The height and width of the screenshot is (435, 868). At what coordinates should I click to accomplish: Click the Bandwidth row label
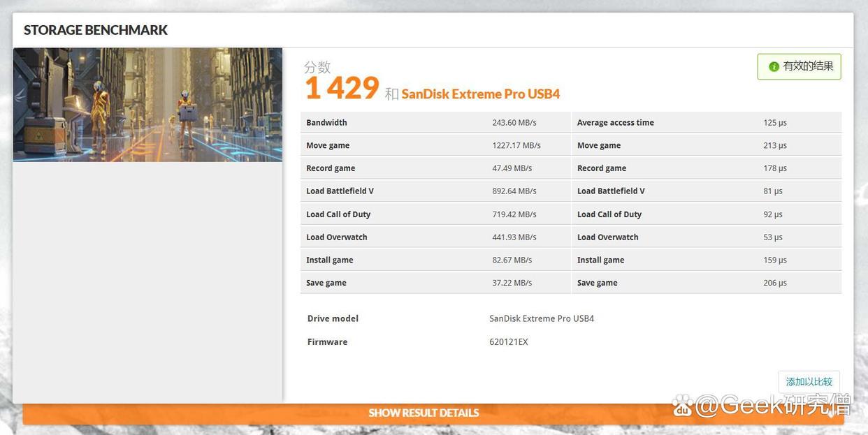(x=326, y=122)
